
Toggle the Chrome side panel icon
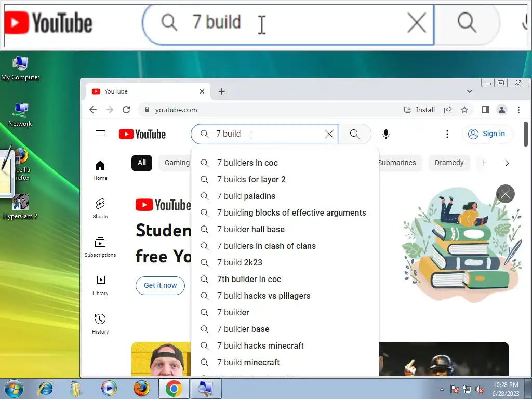[x=485, y=110]
